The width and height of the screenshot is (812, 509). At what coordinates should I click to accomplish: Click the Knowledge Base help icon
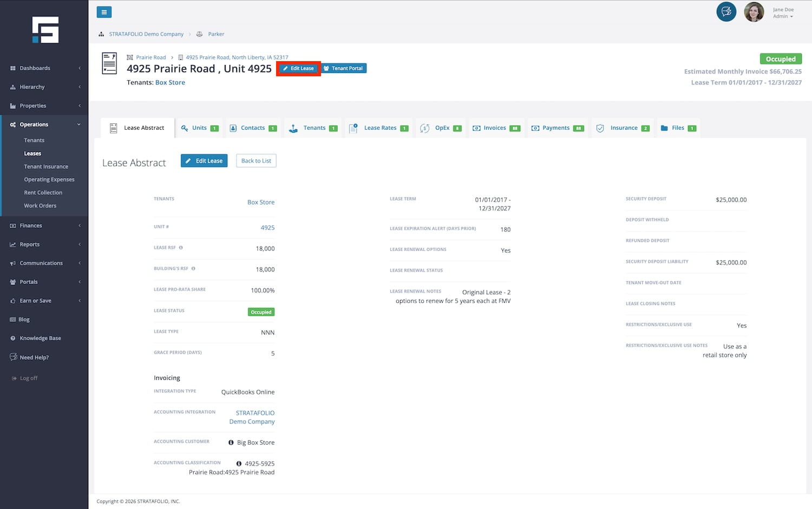(x=13, y=339)
